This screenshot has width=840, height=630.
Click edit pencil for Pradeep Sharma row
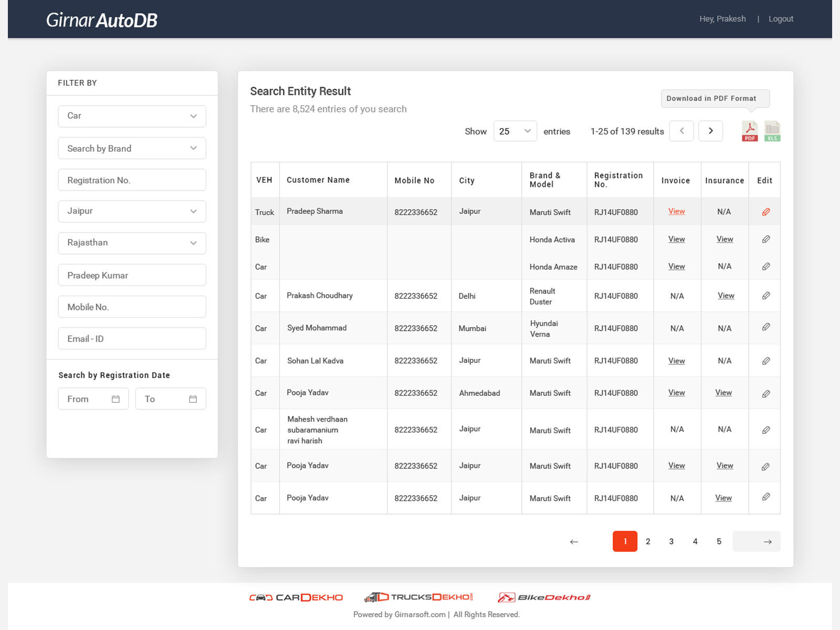tap(766, 212)
